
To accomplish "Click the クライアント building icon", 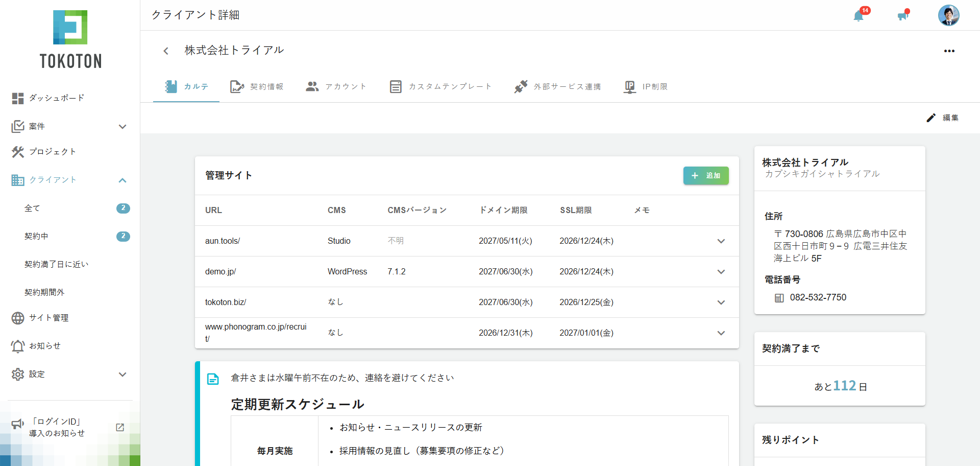I will click(x=18, y=180).
